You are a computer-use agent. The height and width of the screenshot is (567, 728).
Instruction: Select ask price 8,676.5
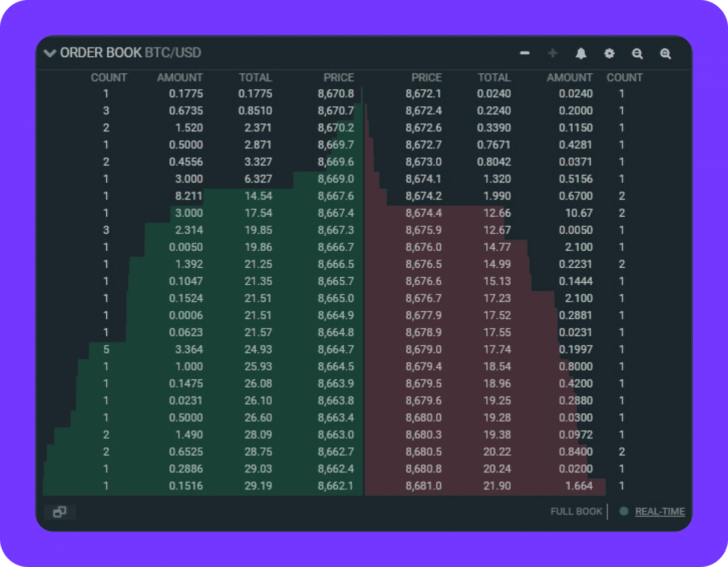(424, 264)
